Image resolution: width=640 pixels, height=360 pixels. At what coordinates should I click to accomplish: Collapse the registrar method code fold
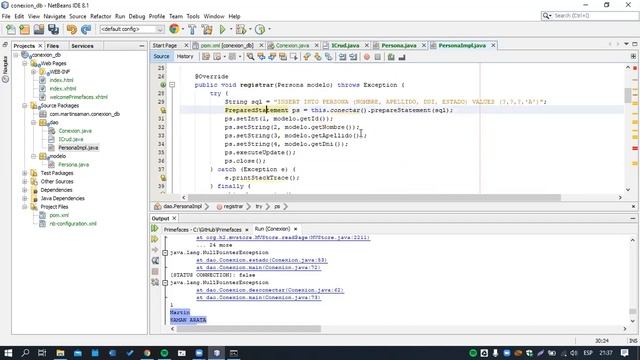pyautogui.click(x=172, y=85)
